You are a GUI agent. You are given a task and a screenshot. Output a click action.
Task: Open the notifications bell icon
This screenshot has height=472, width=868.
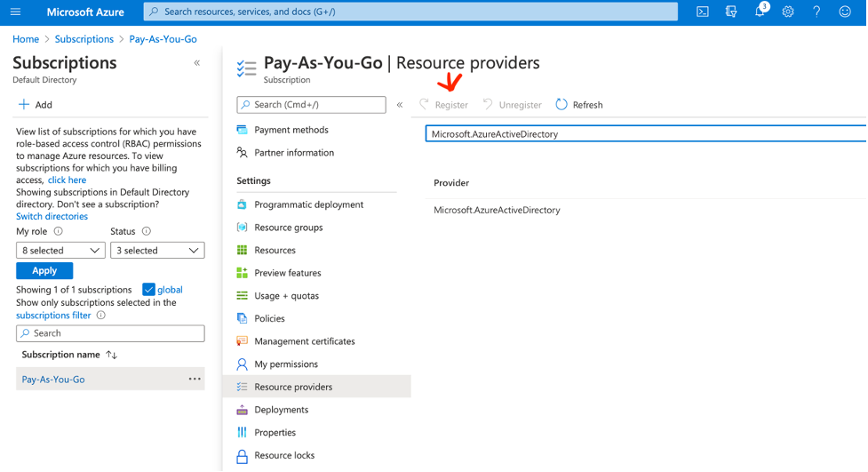[760, 12]
